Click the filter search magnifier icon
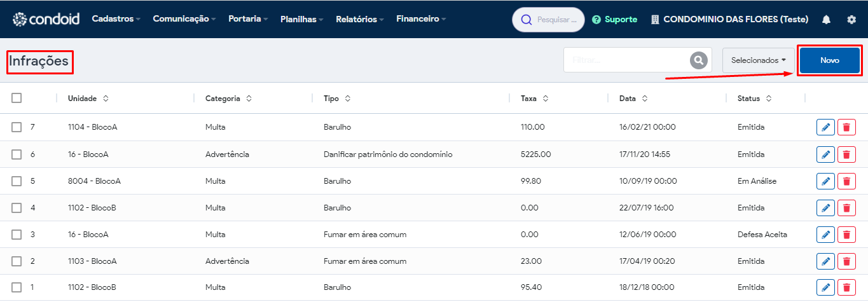This screenshot has height=302, width=868. pos(699,60)
